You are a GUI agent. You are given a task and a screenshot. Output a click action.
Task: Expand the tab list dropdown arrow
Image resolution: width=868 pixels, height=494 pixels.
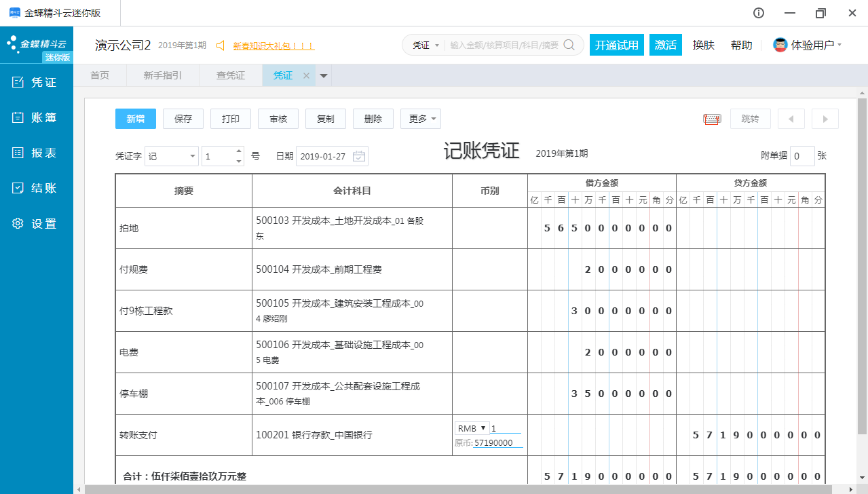(324, 76)
